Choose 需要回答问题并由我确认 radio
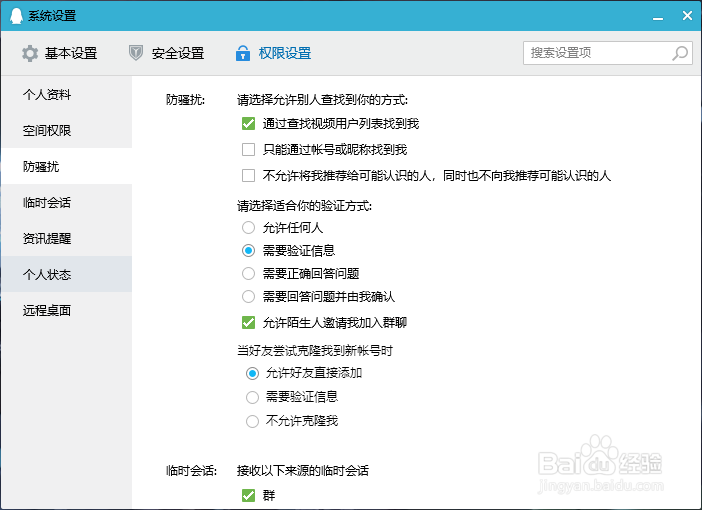Image resolution: width=702 pixels, height=510 pixels. [248, 296]
